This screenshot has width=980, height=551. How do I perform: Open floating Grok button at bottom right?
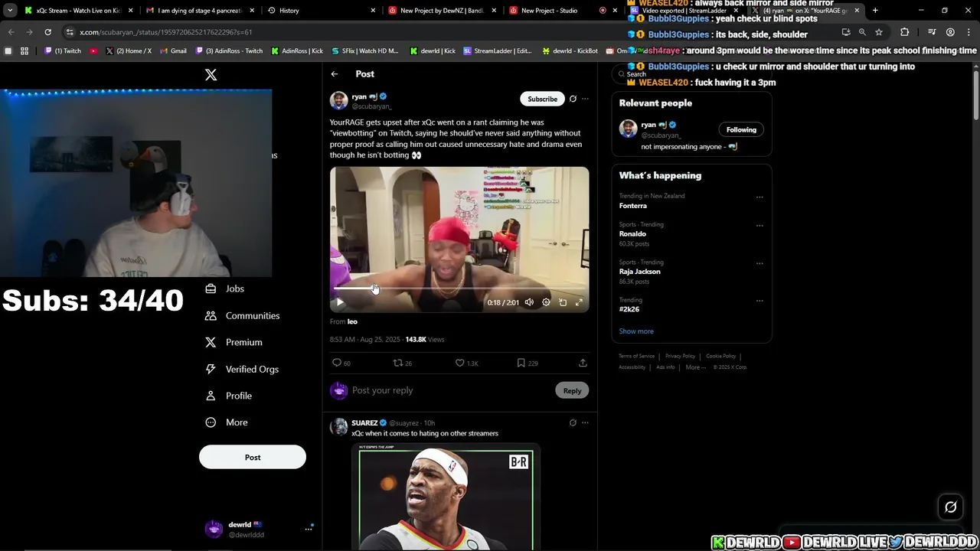(x=951, y=507)
